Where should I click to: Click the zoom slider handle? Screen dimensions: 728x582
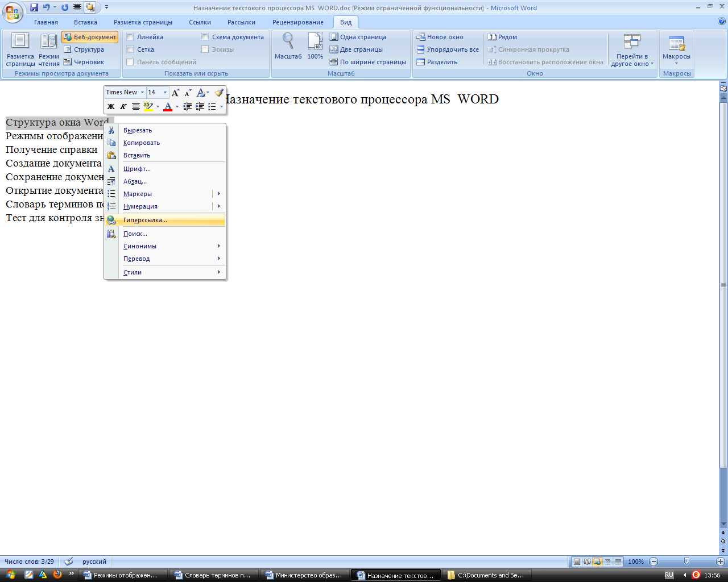pyautogui.click(x=686, y=562)
